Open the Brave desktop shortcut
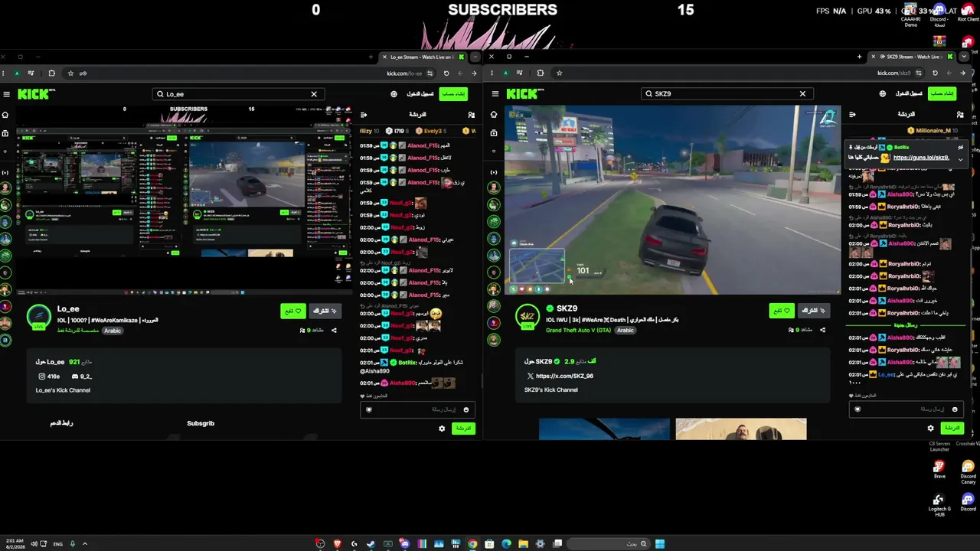980x551 pixels. coord(939,470)
